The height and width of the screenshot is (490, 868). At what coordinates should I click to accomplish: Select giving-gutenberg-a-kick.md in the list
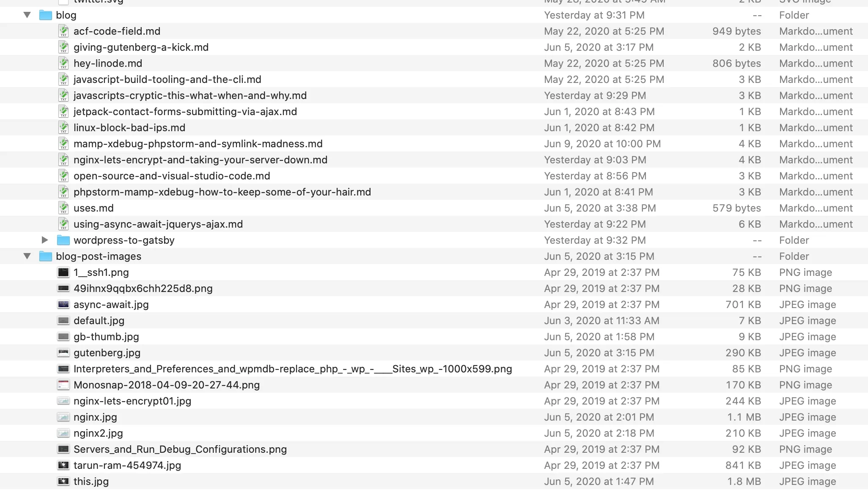click(x=141, y=47)
